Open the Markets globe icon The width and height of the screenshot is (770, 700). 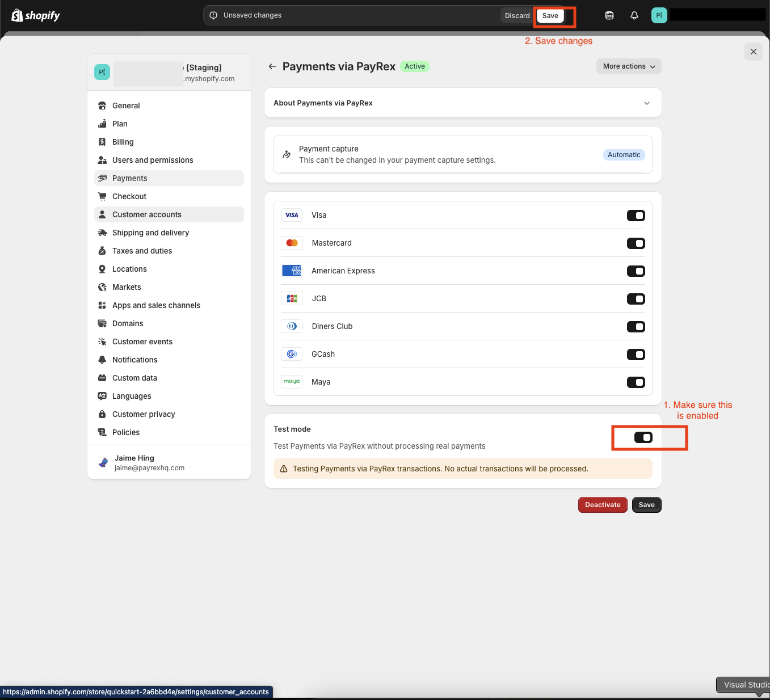tap(102, 286)
